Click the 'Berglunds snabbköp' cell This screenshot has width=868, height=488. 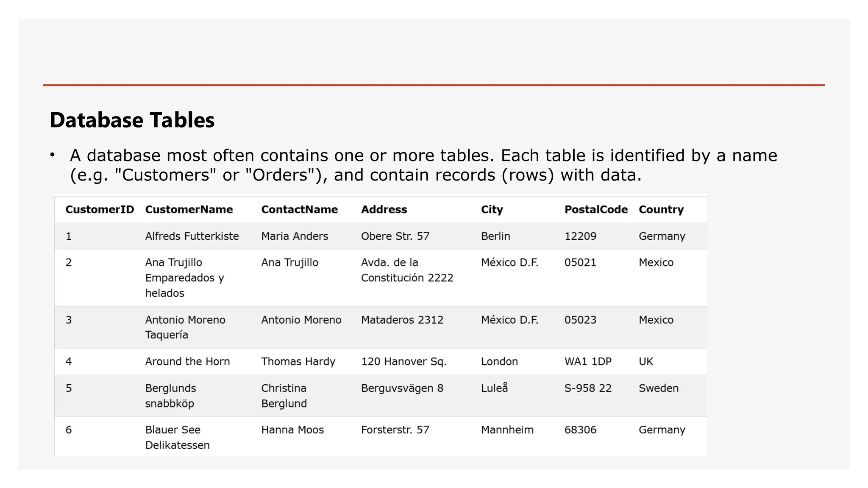170,396
